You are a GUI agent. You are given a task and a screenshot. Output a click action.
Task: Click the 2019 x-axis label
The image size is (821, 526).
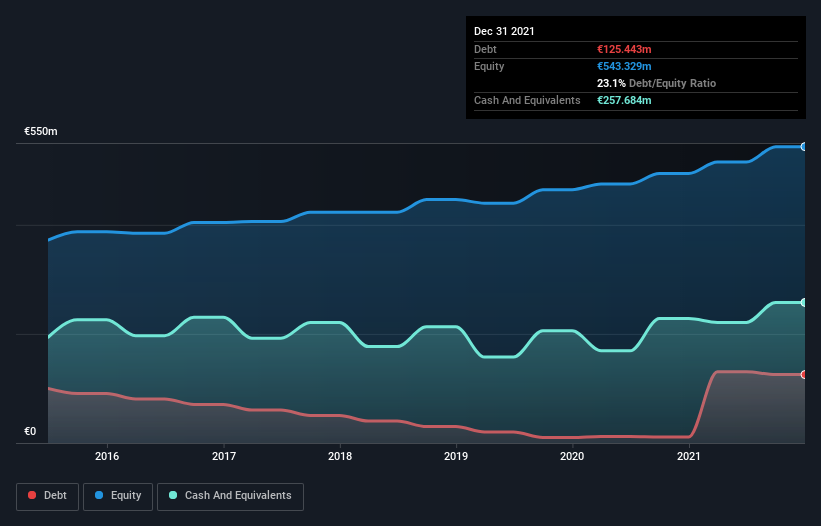pos(456,456)
